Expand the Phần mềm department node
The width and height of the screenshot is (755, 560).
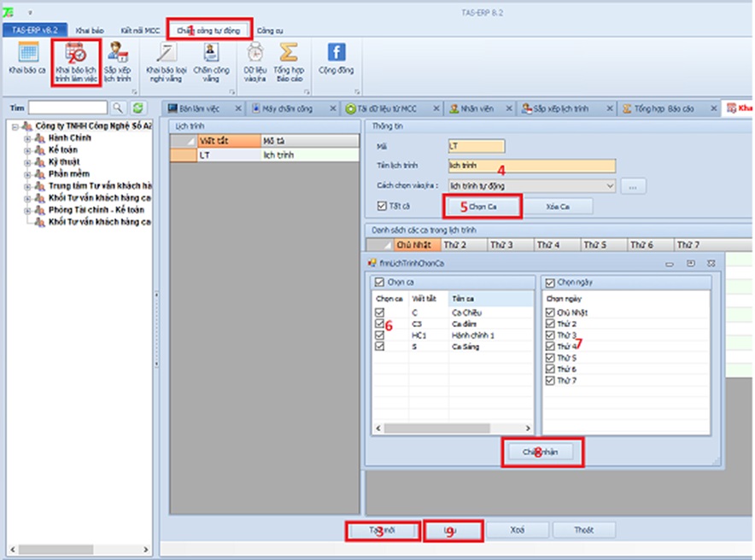(28, 174)
